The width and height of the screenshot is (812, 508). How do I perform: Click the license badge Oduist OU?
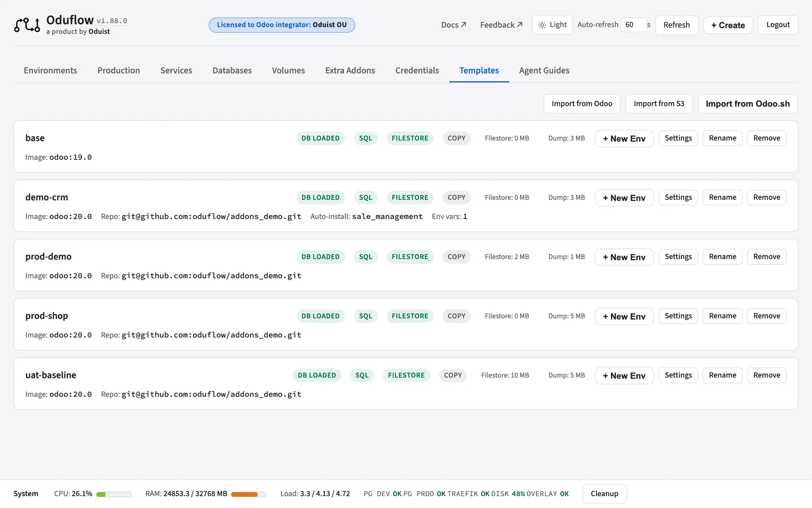pos(282,25)
